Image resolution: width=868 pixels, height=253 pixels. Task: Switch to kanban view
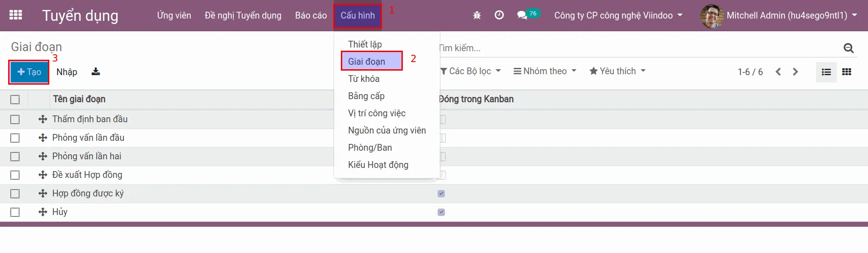[x=847, y=72]
